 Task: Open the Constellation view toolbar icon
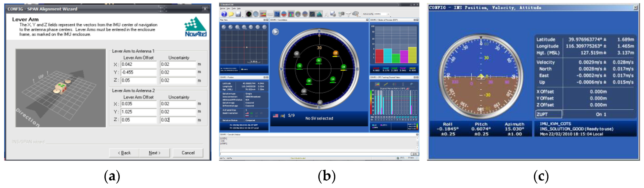point(249,14)
